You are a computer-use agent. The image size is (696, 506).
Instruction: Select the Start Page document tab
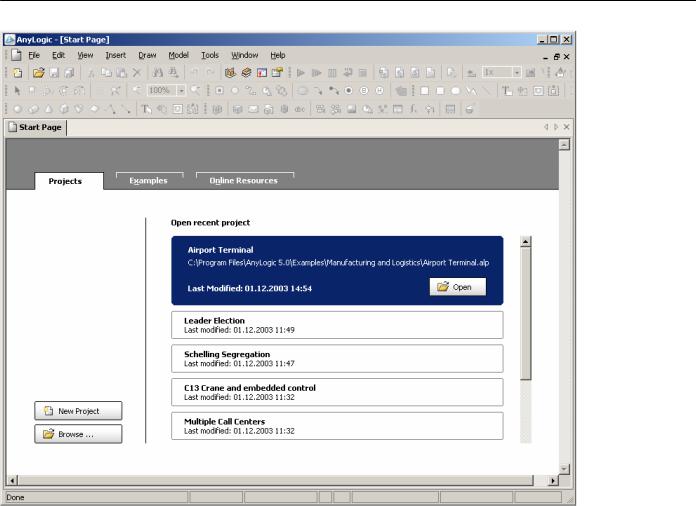(36, 127)
